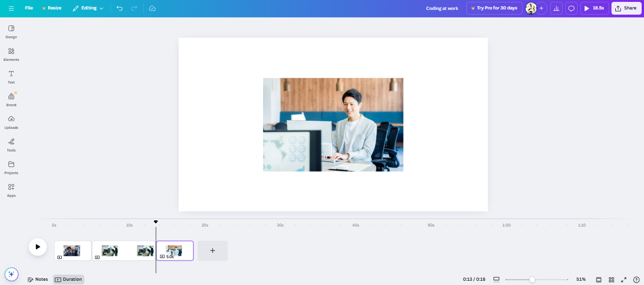Open the Projects panel
This screenshot has width=644, height=285.
pos(11,167)
